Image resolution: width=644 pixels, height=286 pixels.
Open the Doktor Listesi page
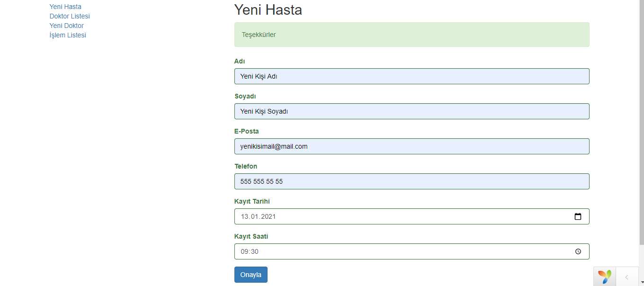click(70, 16)
